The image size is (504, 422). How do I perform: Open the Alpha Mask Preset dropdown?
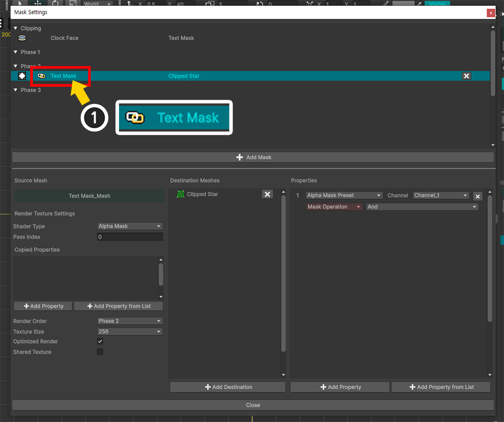click(344, 195)
